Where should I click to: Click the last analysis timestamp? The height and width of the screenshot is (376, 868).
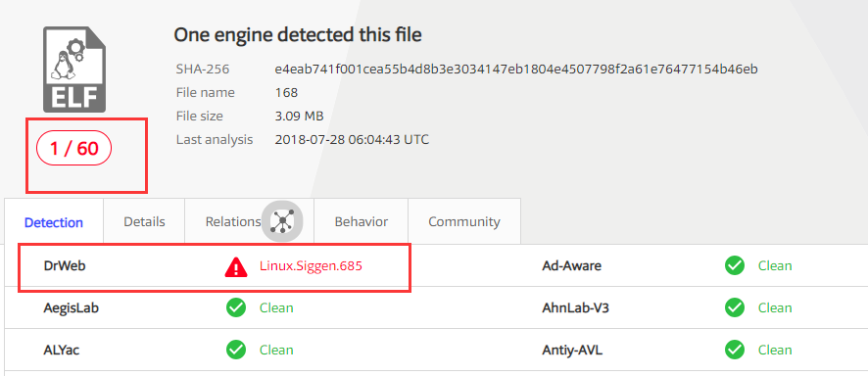[x=352, y=139]
